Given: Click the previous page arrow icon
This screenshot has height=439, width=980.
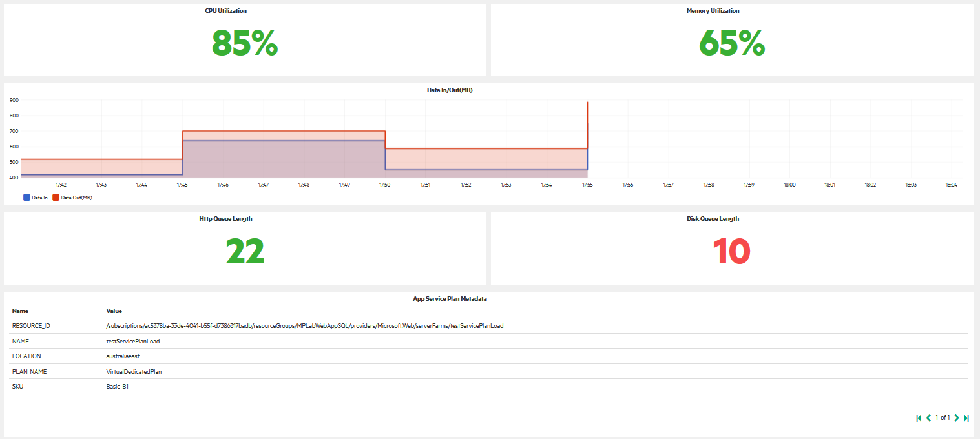Looking at the screenshot, I should [x=928, y=418].
